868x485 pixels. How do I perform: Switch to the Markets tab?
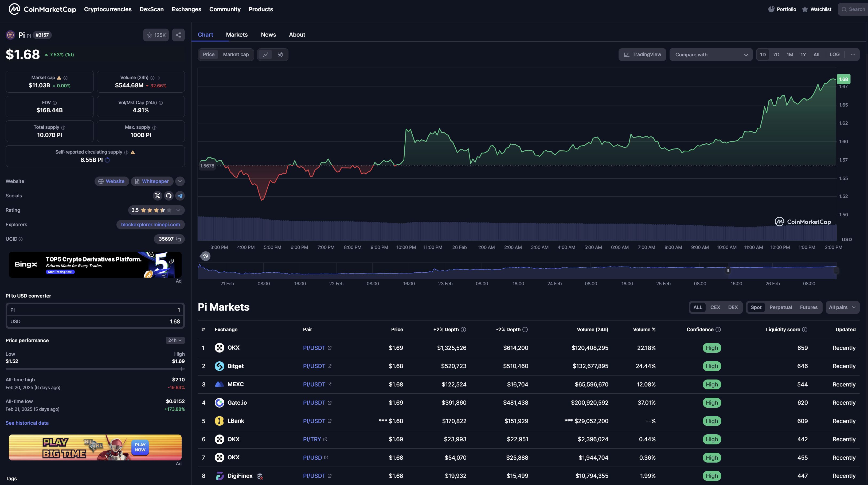click(x=237, y=35)
